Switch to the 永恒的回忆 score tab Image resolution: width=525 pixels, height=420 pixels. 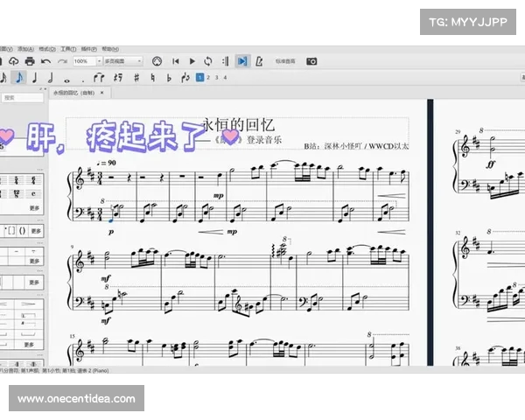tap(74, 92)
